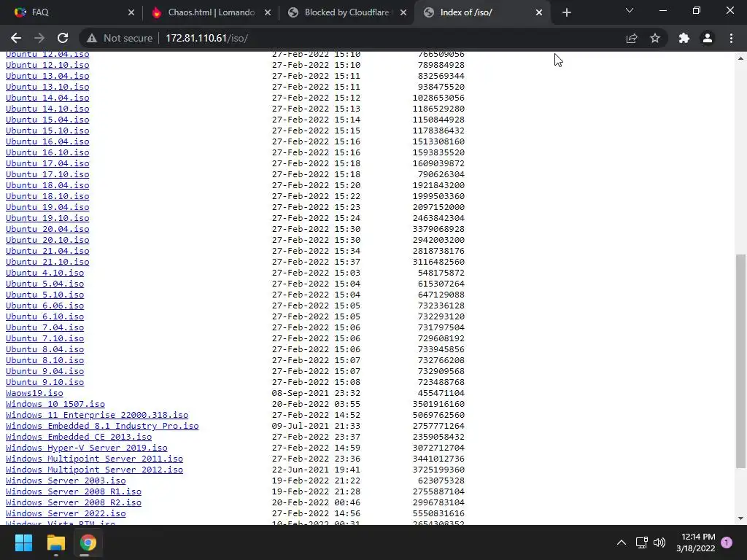Bookmark this page with the star
Image resolution: width=747 pixels, height=560 pixels.
(655, 38)
